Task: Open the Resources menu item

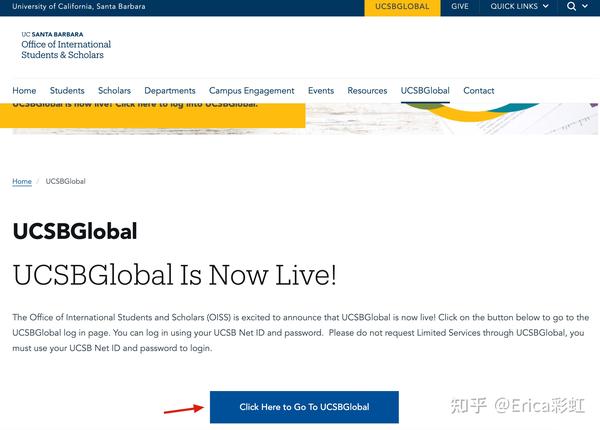Action: tap(367, 91)
